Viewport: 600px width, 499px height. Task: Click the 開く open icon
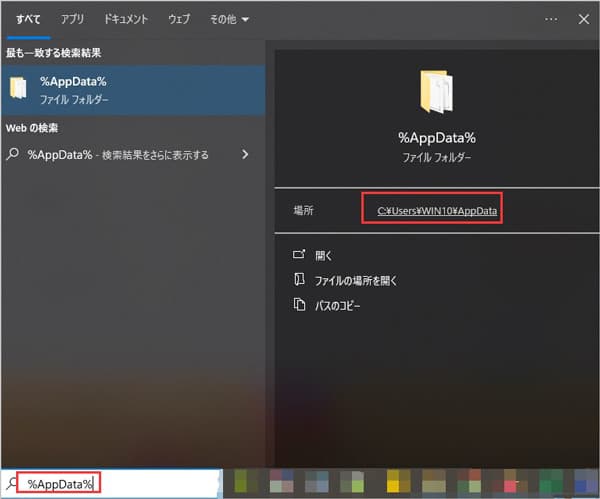(x=299, y=254)
